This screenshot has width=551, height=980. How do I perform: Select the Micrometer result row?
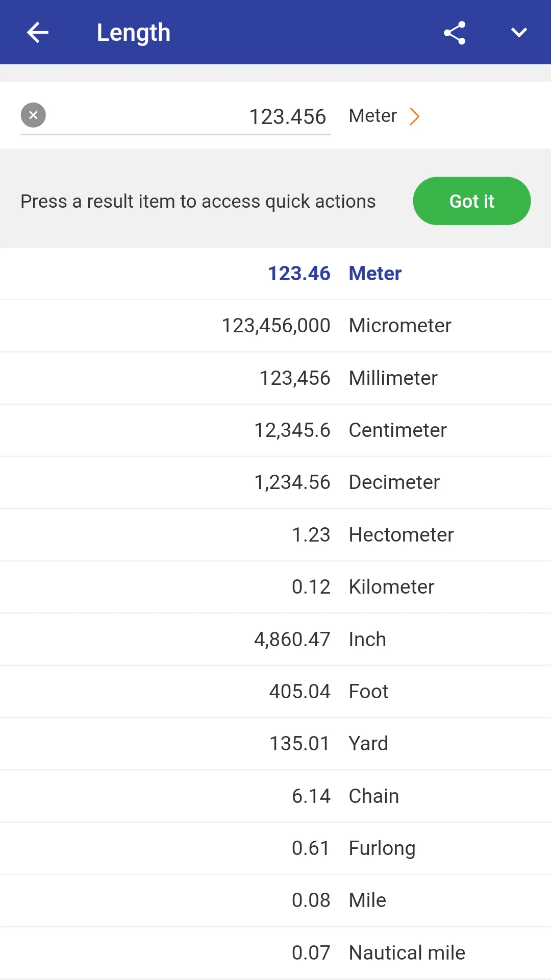(x=275, y=326)
